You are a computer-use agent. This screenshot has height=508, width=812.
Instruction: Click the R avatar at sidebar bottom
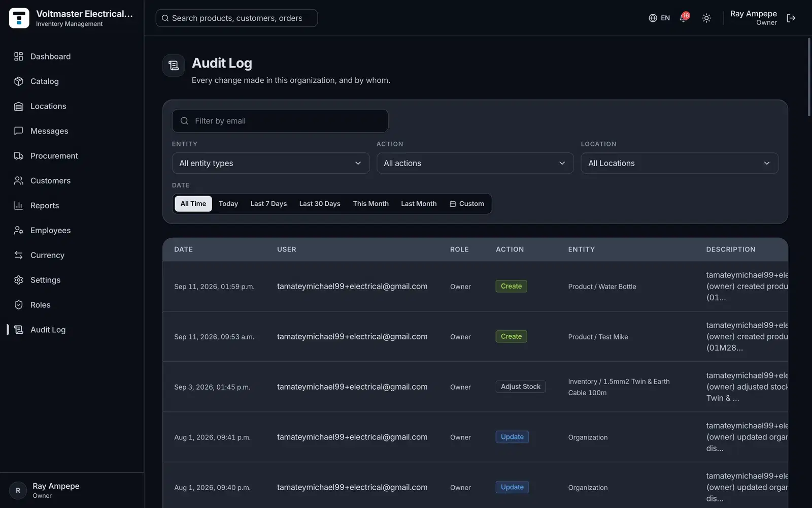(x=18, y=490)
